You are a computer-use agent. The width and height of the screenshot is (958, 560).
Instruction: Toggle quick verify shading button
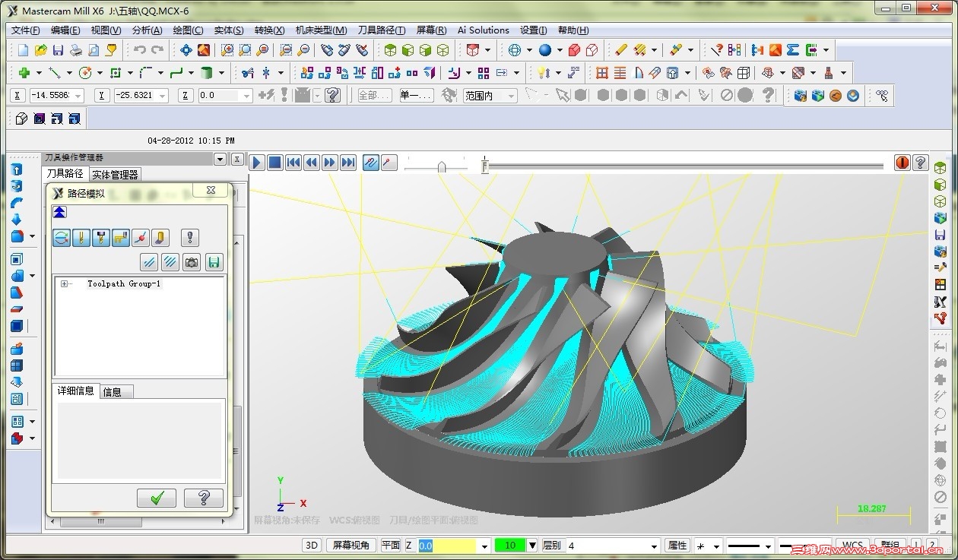click(160, 238)
